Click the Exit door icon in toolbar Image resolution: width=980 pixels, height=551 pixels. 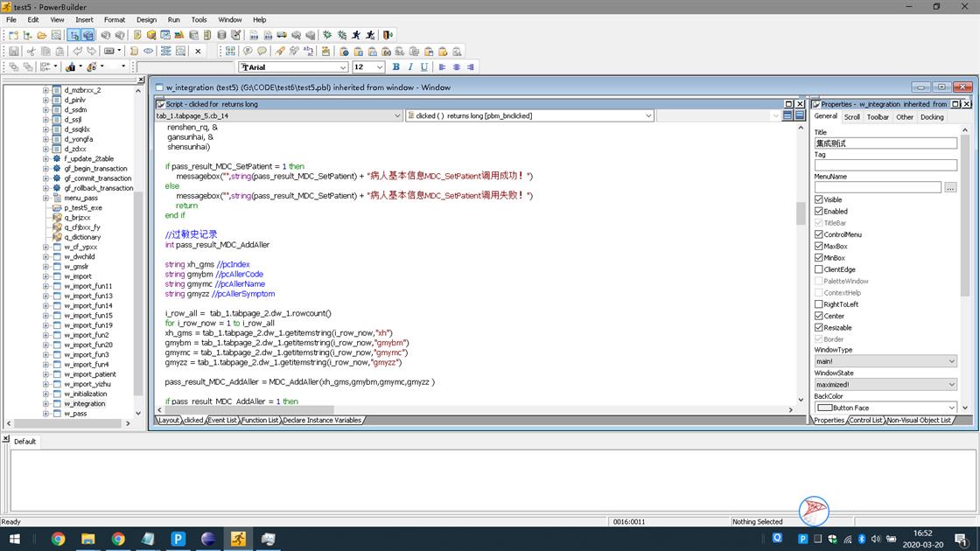(388, 35)
